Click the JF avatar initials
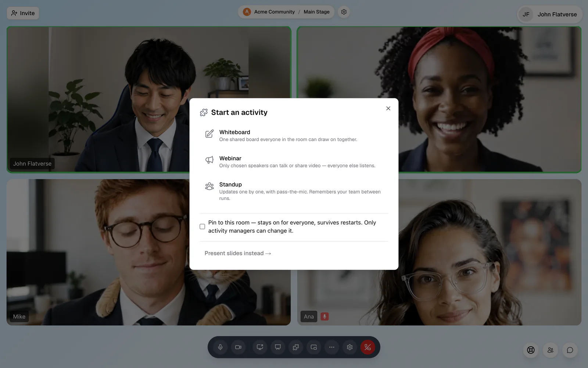 click(526, 14)
